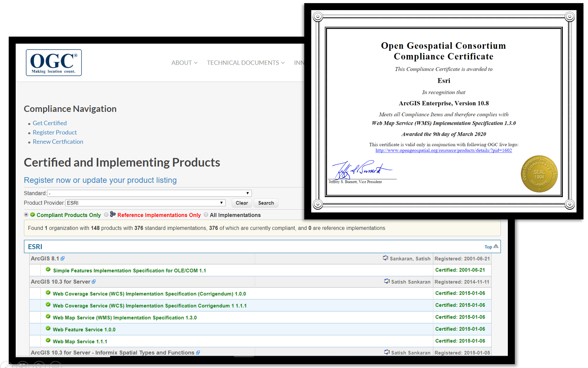Screen dimensions: 588x368
Task: Open the Product Provider dropdown list
Action: point(221,203)
